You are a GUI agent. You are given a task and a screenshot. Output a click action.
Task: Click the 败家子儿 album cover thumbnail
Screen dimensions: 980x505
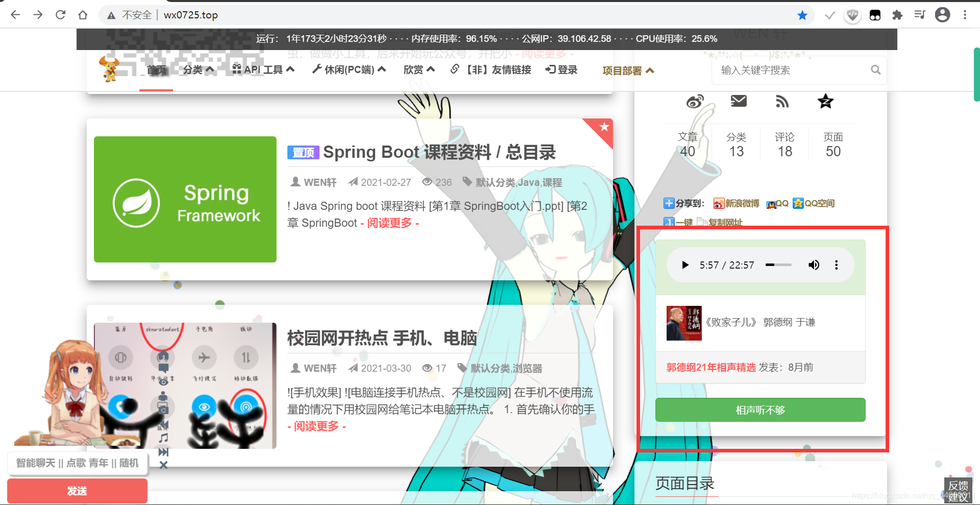coord(684,323)
